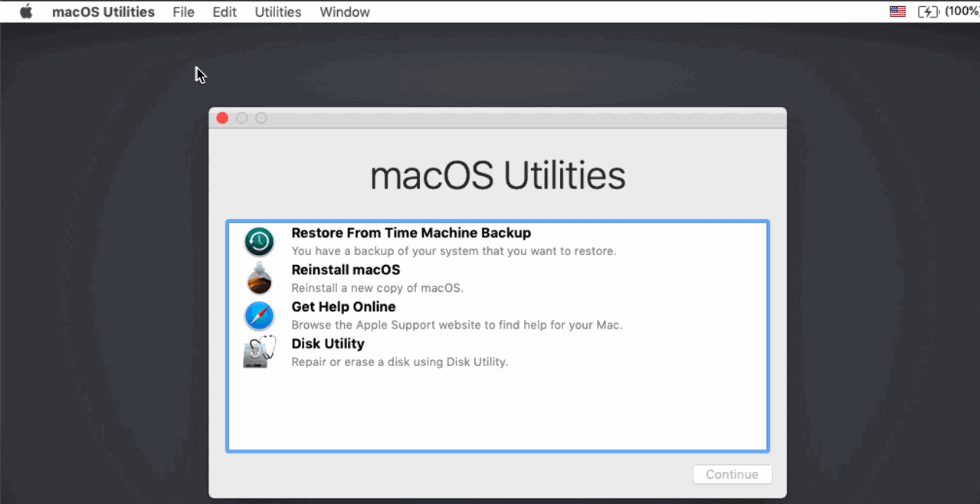This screenshot has width=980, height=504.
Task: Click the battery percentage text
Action: [x=962, y=11]
